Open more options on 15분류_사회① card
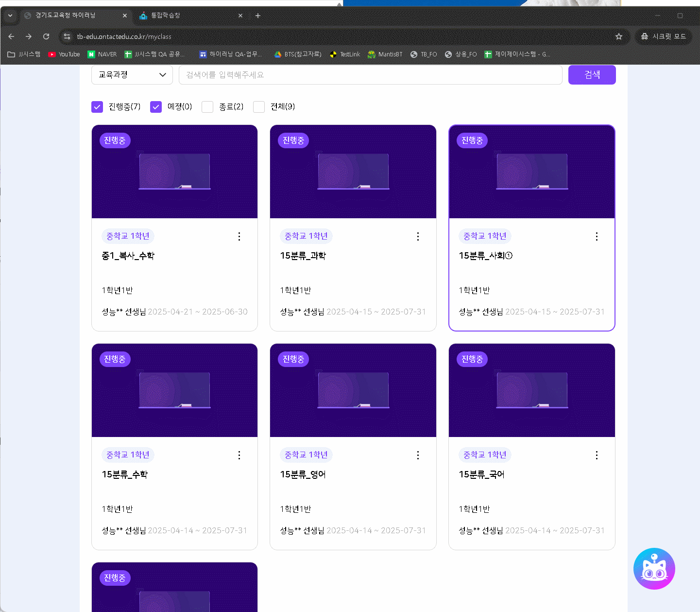Screen dimensions: 700x612 point(597,236)
